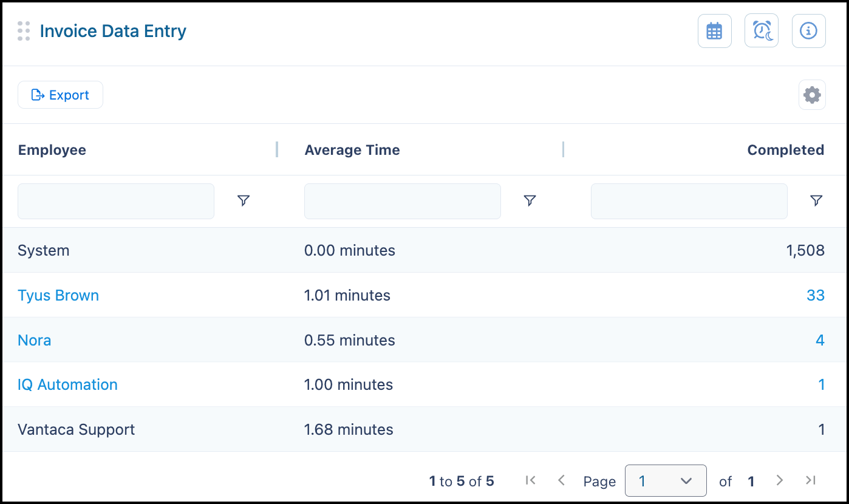This screenshot has width=849, height=504.
Task: Click the Invoice Data Entry title
Action: click(x=113, y=31)
